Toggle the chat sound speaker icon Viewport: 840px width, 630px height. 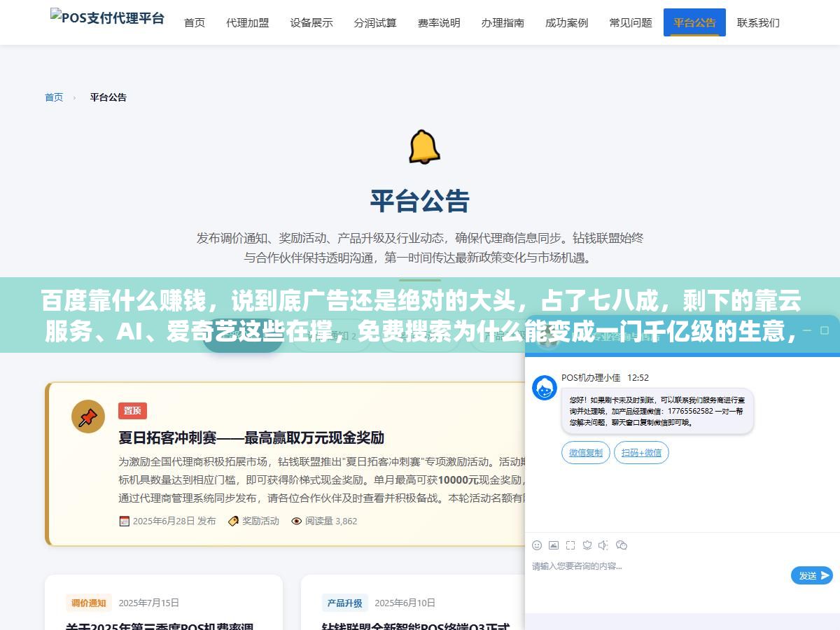point(604,545)
